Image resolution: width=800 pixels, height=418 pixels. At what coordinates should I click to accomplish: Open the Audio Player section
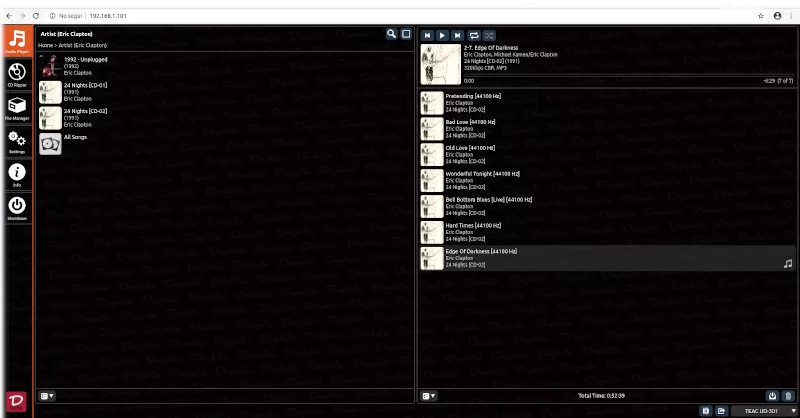[17, 41]
